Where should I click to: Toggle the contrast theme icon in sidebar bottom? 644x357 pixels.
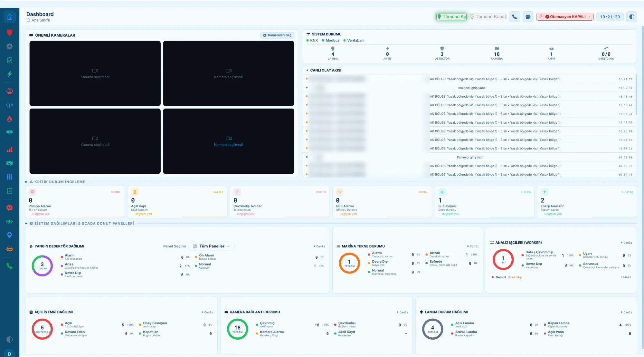coord(10,339)
